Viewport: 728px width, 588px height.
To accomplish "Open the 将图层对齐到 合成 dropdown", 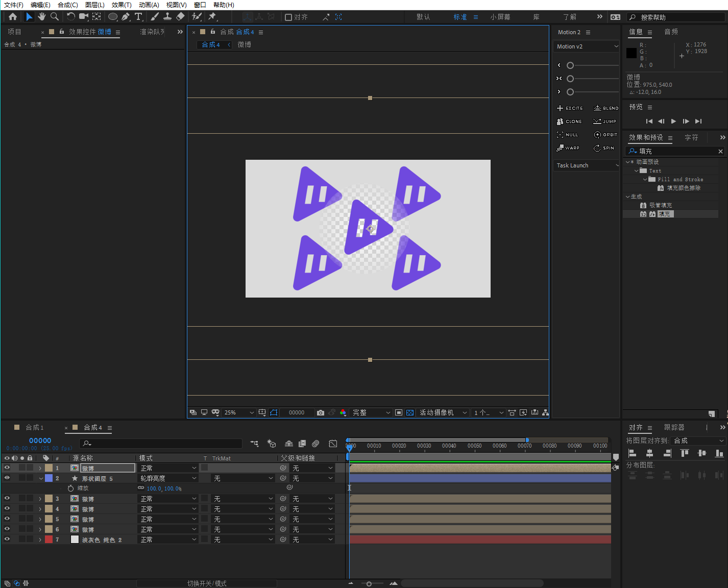I will tap(699, 440).
